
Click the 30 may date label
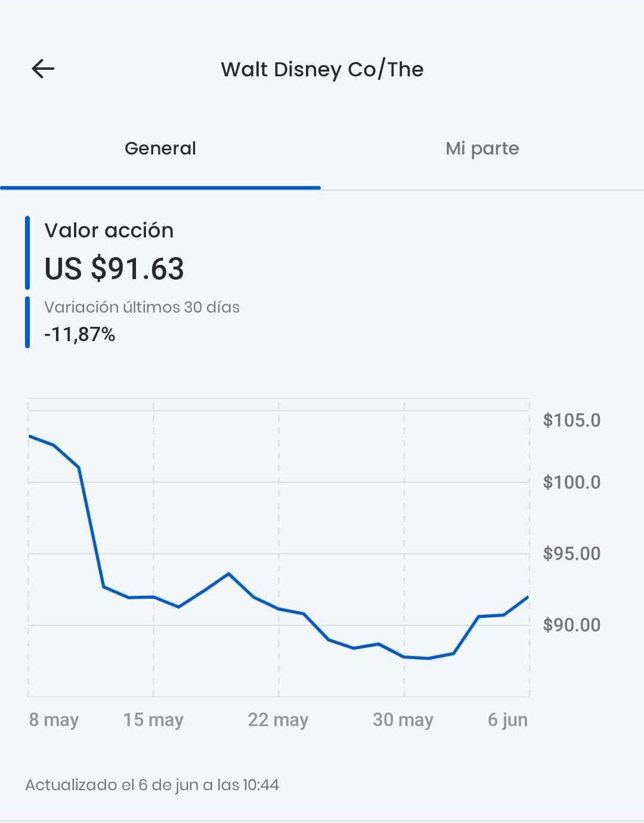pos(403,720)
